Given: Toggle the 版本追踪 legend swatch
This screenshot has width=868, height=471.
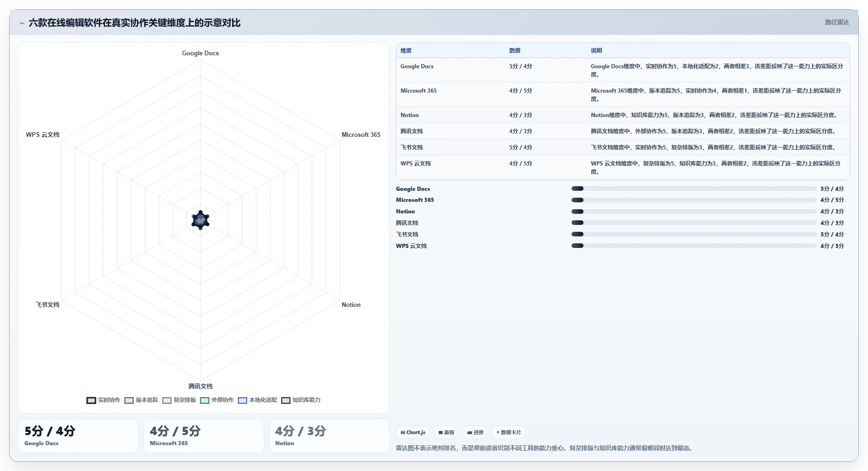Looking at the screenshot, I should (x=129, y=400).
